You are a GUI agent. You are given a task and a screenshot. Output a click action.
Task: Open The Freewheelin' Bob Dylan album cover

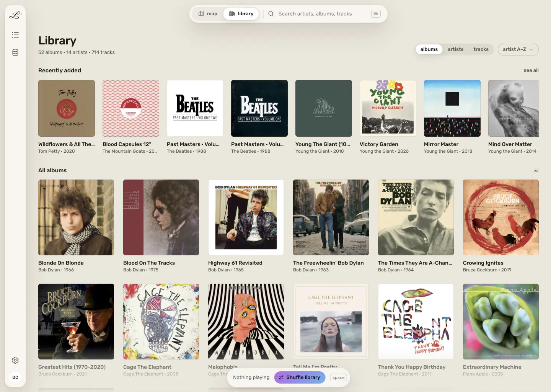pyautogui.click(x=331, y=217)
